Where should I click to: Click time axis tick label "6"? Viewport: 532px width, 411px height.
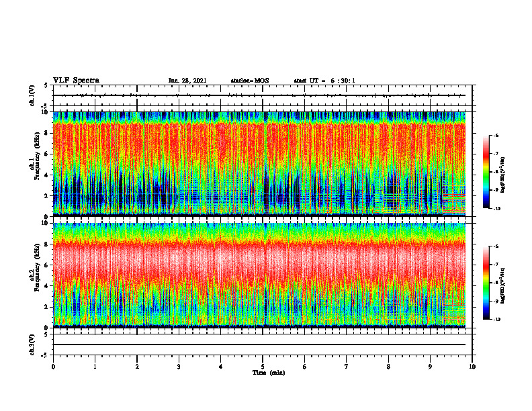click(x=305, y=367)
